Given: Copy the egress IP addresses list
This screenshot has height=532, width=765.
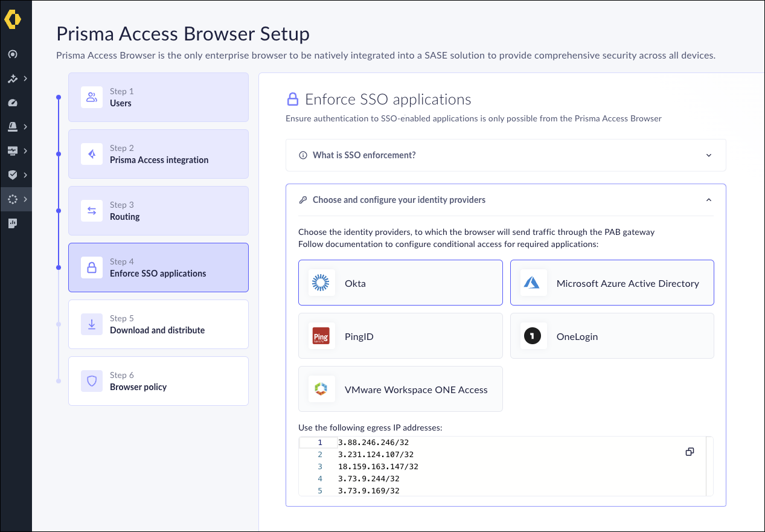Looking at the screenshot, I should pos(690,452).
